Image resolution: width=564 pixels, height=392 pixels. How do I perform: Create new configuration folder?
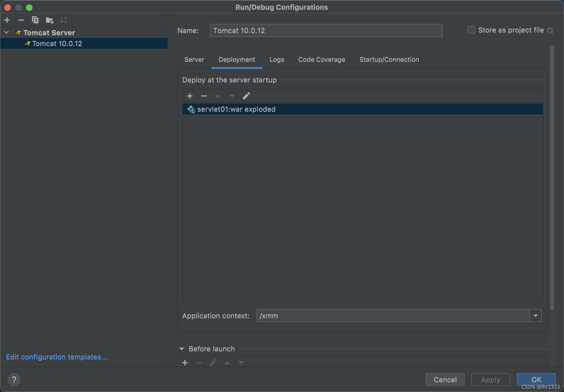coord(50,20)
